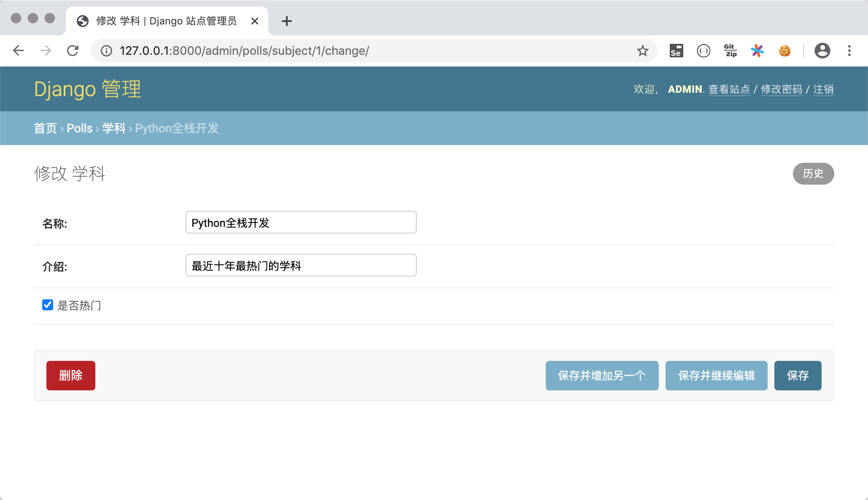
Task: Open a new browser tab
Action: tap(287, 21)
